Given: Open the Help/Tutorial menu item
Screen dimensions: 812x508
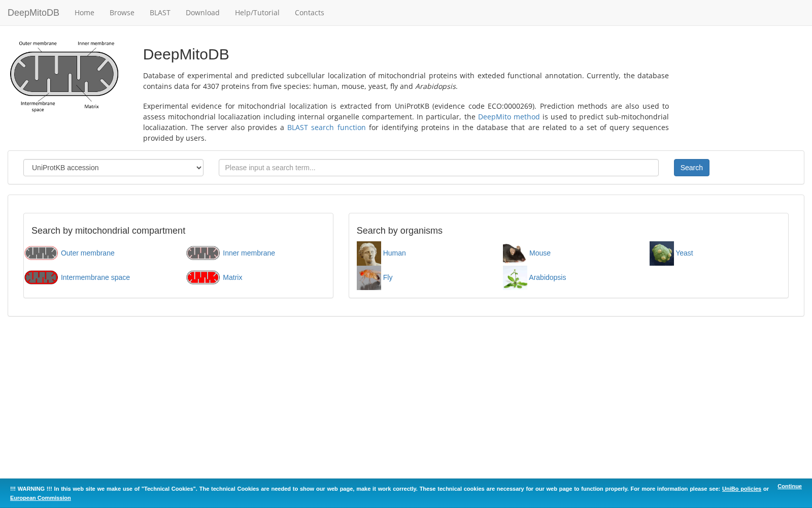Looking at the screenshot, I should [257, 13].
